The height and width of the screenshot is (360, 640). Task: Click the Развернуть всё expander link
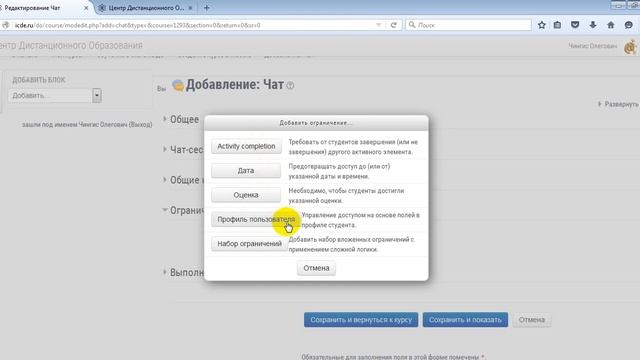click(x=618, y=104)
